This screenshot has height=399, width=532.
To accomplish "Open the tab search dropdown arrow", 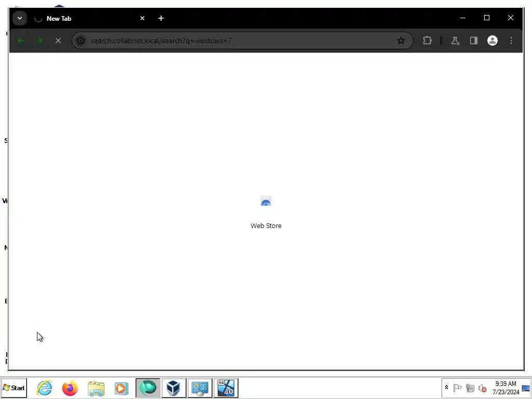I will [20, 18].
